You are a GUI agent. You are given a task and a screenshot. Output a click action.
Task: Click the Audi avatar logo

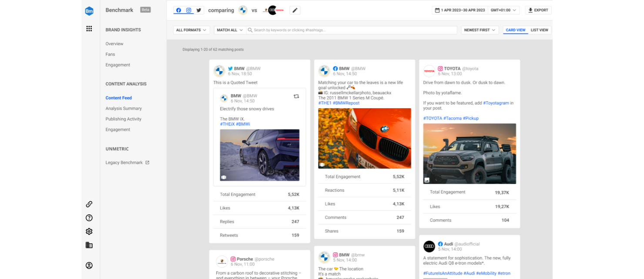point(429,246)
